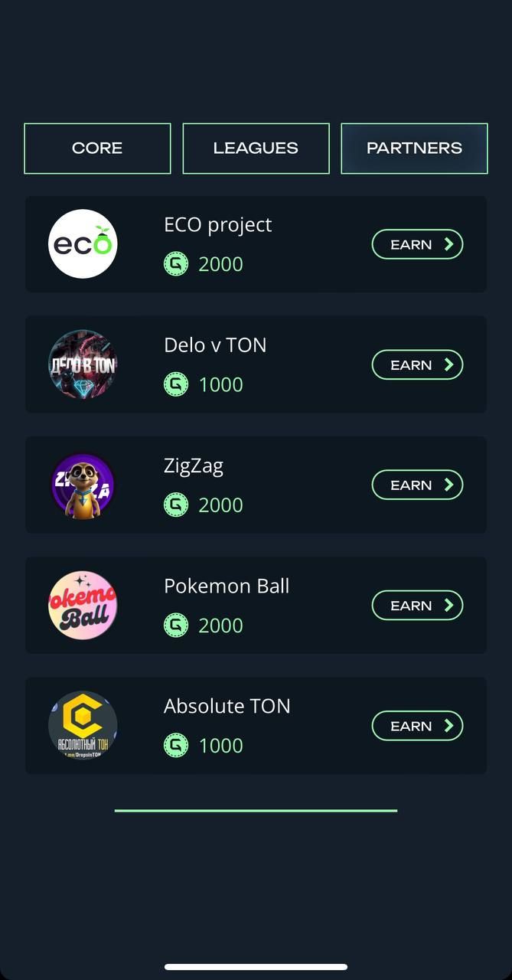Click the coin icon next to Pokemon Ball reward
Screen dimensions: 512x980
click(176, 625)
